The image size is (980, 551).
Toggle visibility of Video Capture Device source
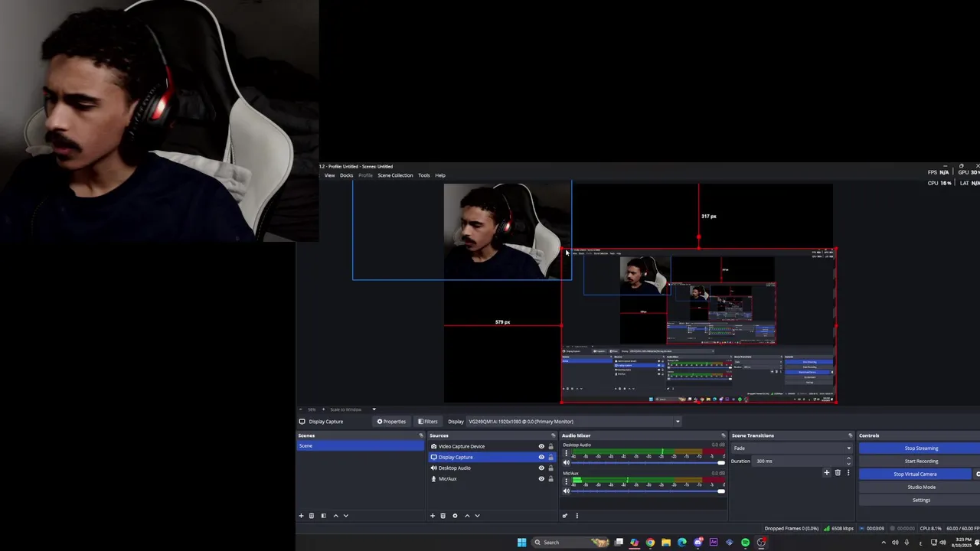(541, 447)
